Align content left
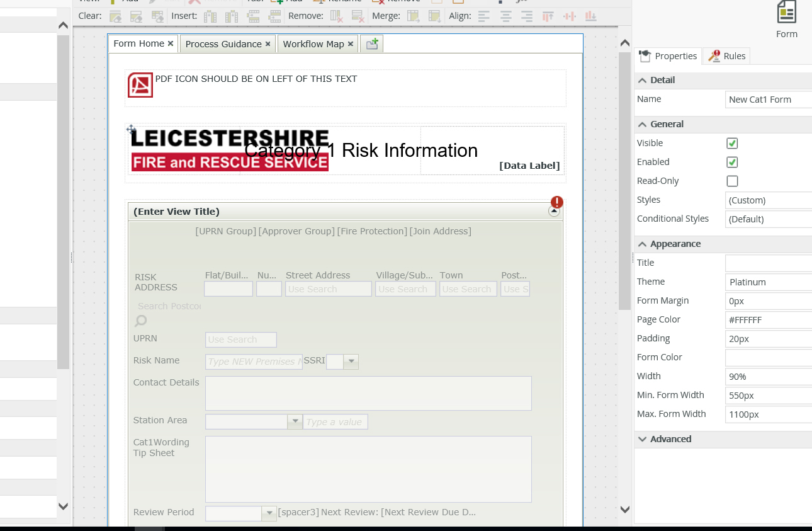This screenshot has width=812, height=531. click(483, 16)
